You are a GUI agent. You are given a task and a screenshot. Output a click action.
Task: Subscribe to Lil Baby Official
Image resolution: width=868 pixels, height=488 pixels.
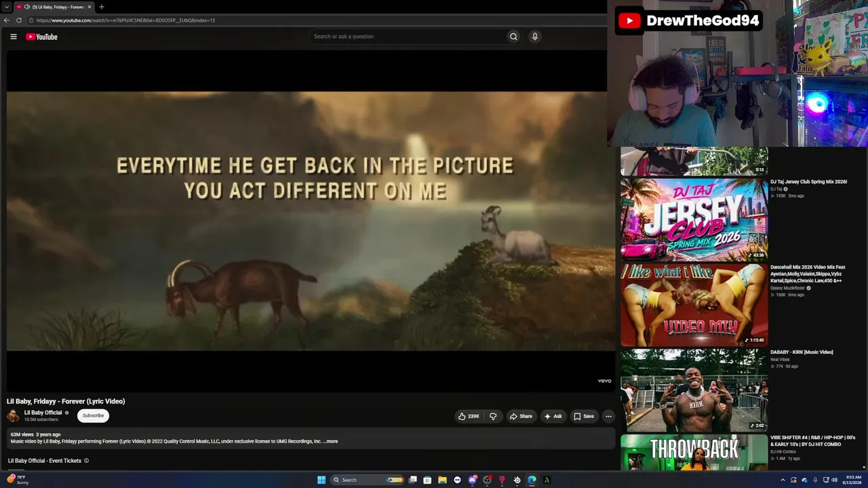[93, 415]
